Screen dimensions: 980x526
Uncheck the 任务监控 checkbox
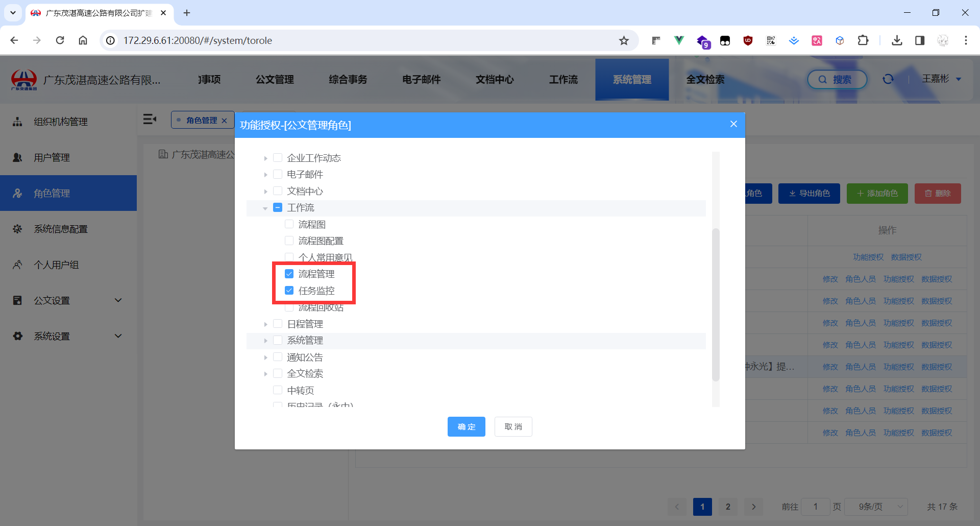289,291
